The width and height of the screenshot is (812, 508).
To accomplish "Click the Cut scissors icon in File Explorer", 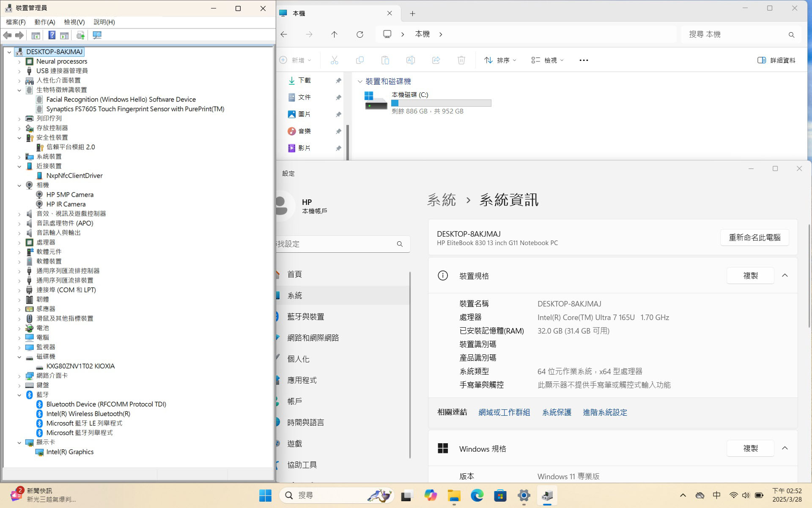I will tap(334, 60).
